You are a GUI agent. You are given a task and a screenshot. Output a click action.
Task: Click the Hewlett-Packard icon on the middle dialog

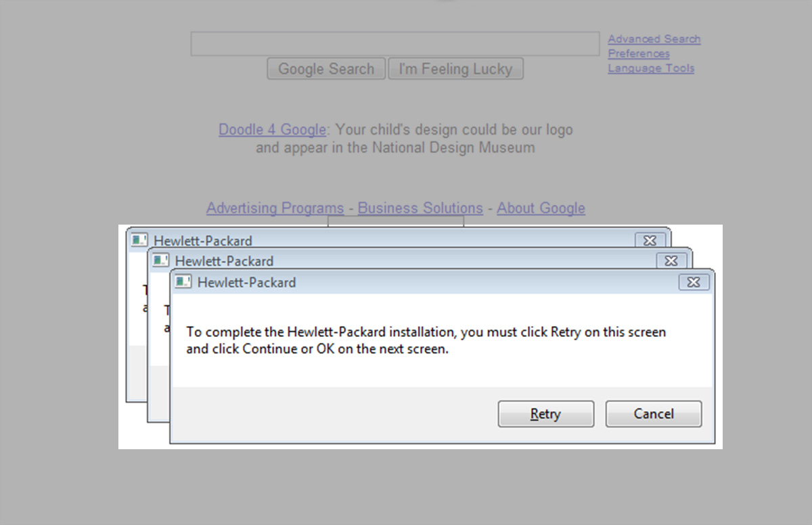coord(160,260)
